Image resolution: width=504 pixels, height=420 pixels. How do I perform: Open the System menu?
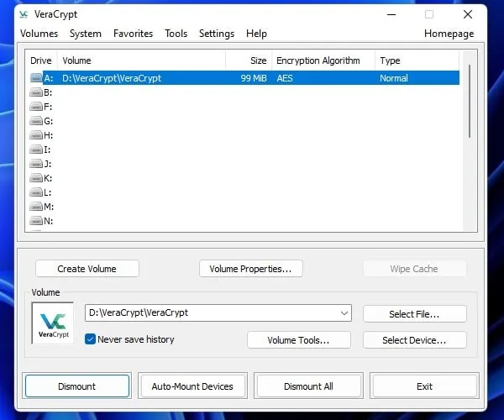point(86,34)
